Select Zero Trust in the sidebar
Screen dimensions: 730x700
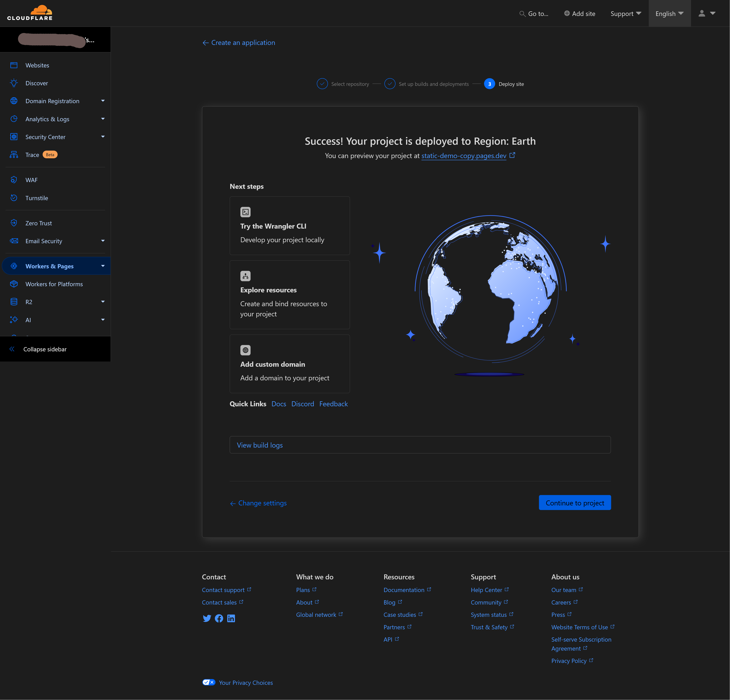coord(38,223)
